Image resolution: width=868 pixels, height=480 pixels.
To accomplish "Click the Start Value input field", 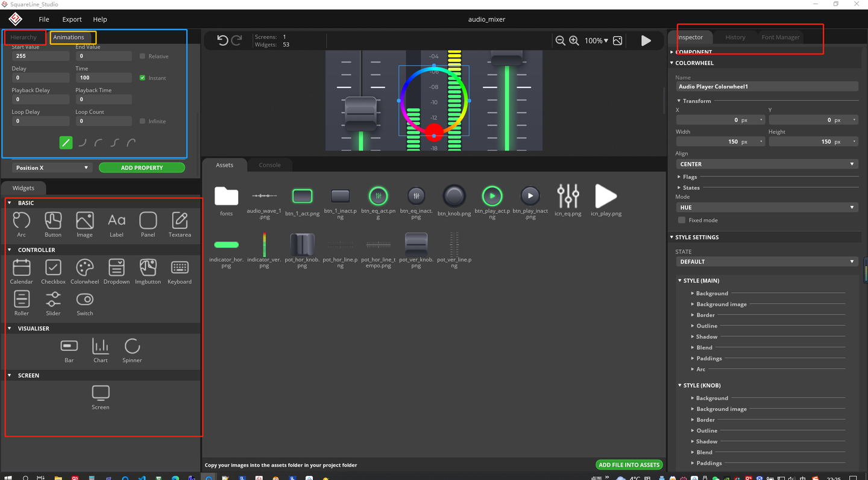I will tap(40, 56).
